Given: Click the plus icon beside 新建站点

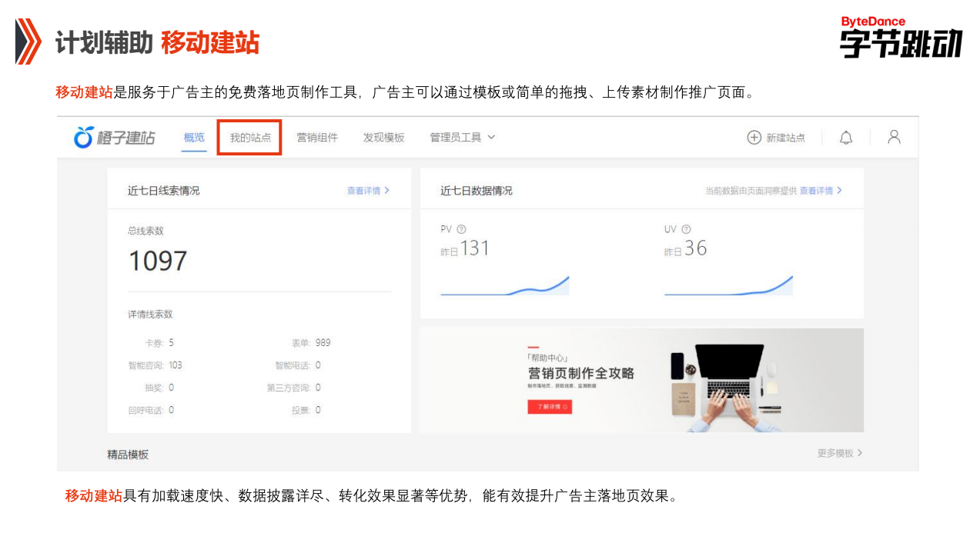Looking at the screenshot, I should 752,137.
